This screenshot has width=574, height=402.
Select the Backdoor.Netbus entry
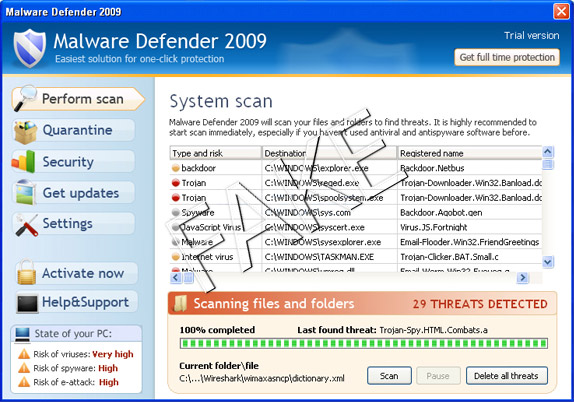pos(432,168)
